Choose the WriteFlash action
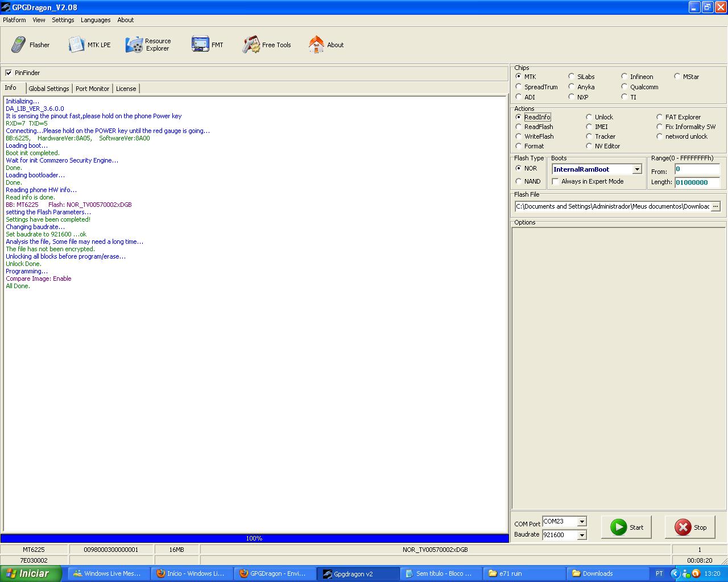 click(518, 136)
